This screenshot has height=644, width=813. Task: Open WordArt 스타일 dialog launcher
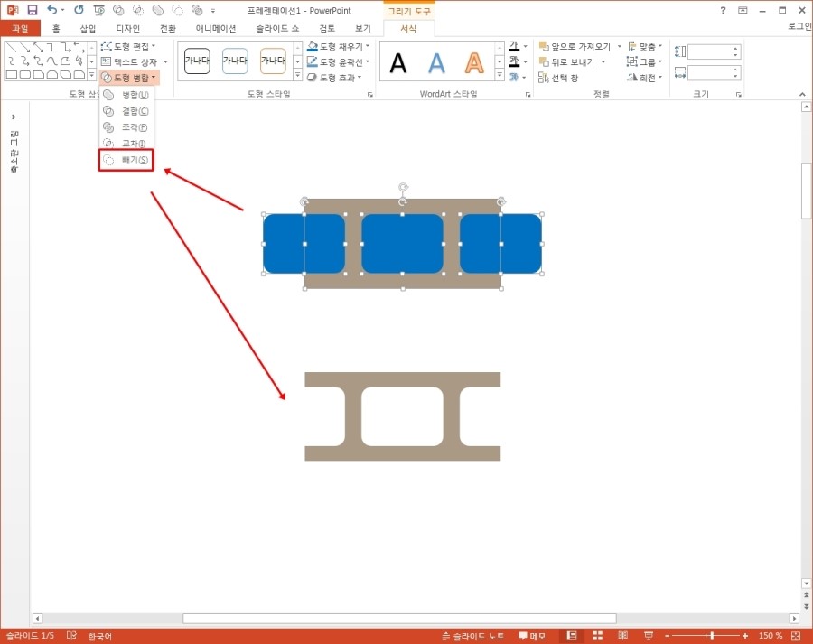click(528, 94)
